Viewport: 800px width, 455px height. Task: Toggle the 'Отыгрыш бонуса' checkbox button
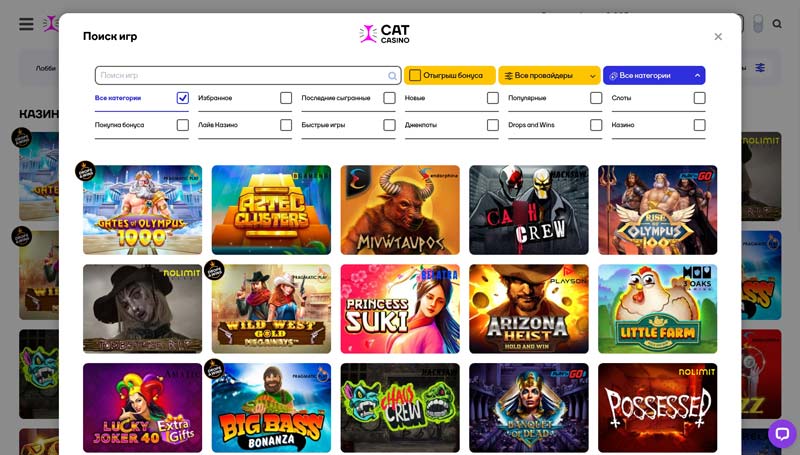pyautogui.click(x=415, y=76)
